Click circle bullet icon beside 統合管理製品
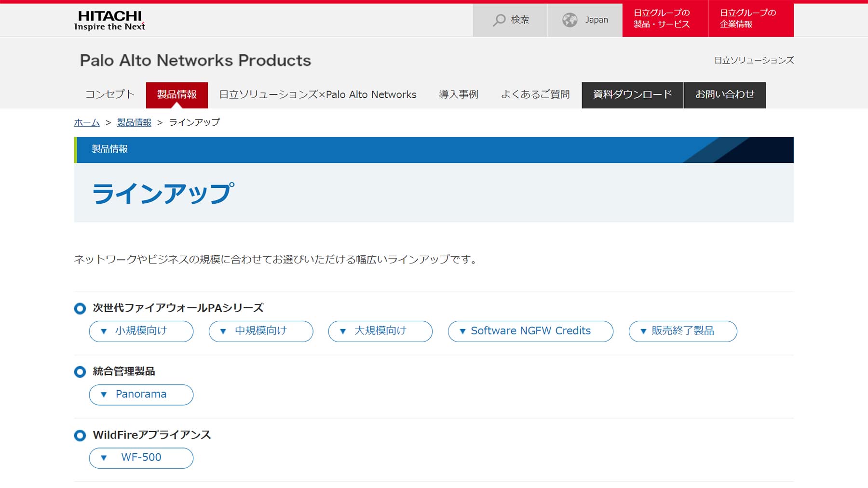This screenshot has width=868, height=488. [80, 372]
